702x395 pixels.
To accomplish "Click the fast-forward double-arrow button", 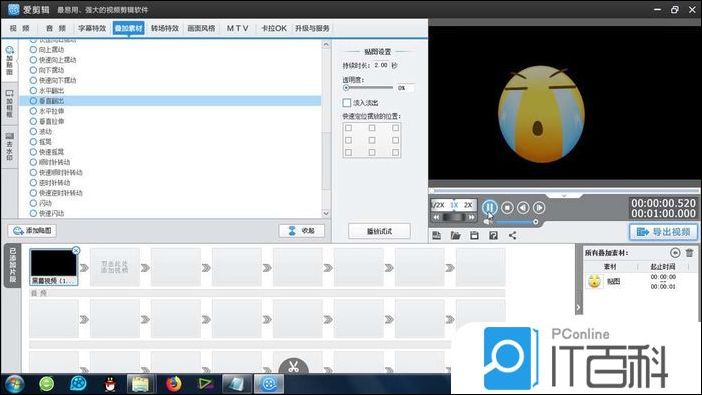I will (471, 217).
